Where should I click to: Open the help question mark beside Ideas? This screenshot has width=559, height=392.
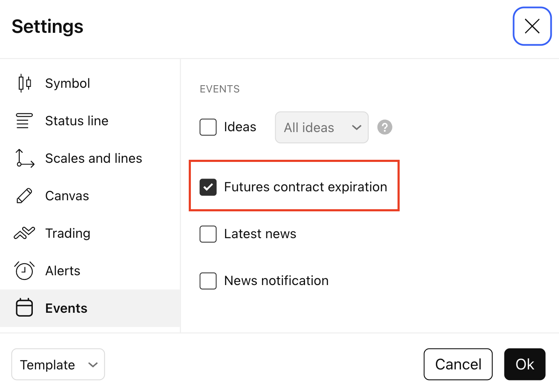385,127
